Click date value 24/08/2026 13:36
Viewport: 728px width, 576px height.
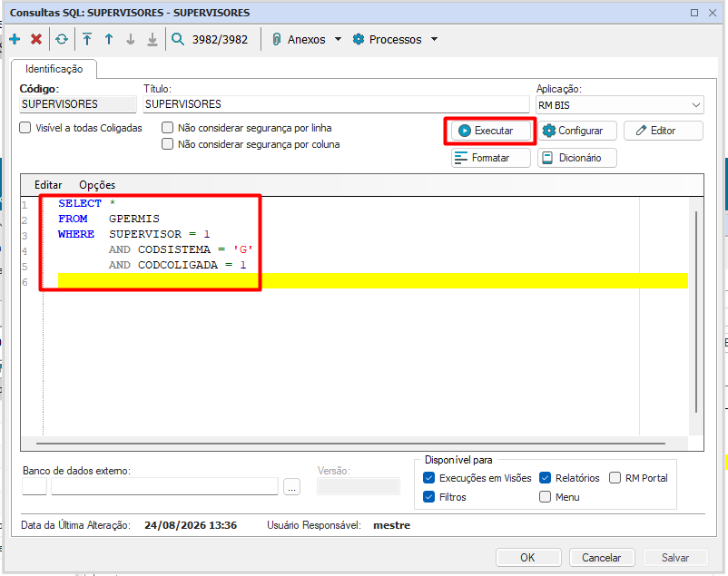(x=191, y=525)
